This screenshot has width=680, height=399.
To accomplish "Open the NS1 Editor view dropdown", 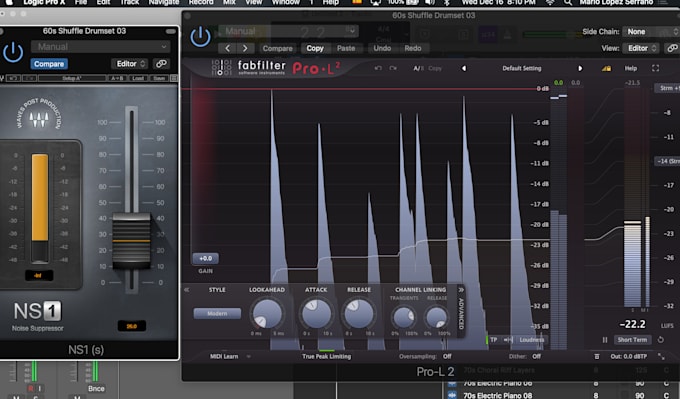I will pyautogui.click(x=130, y=64).
